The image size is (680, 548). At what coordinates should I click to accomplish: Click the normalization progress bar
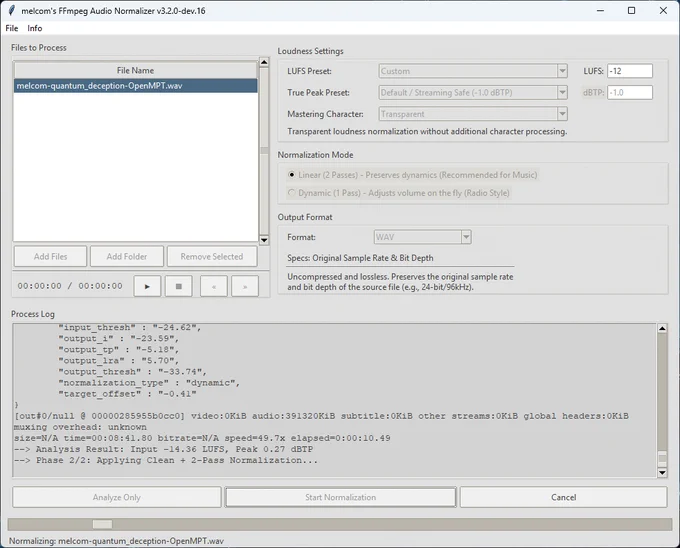pos(340,524)
